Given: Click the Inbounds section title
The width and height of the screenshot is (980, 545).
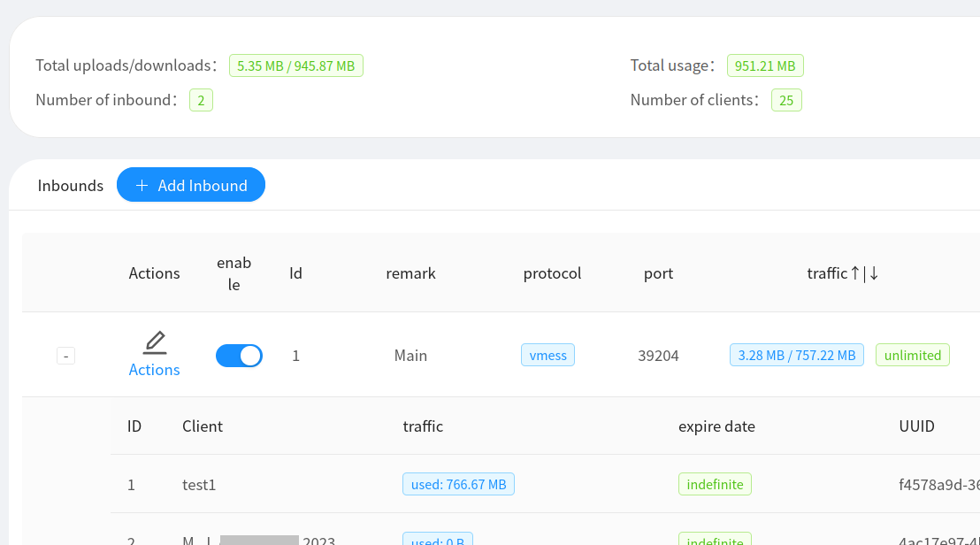Looking at the screenshot, I should [x=70, y=186].
